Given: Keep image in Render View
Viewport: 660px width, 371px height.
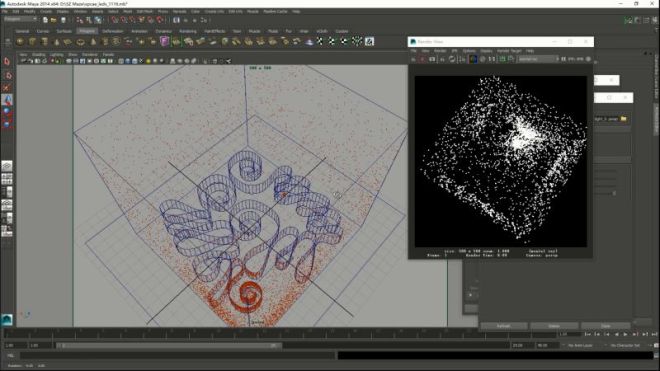Looking at the screenshot, I should click(503, 59).
